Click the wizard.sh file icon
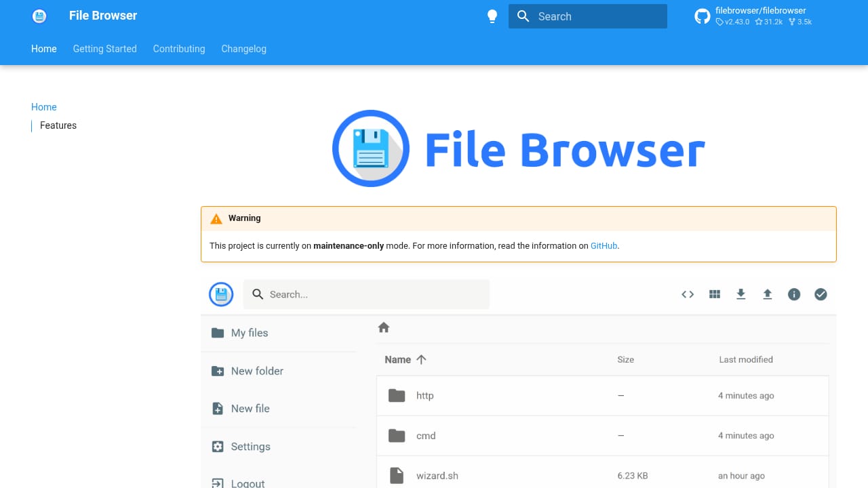Image resolution: width=868 pixels, height=488 pixels. click(x=397, y=476)
